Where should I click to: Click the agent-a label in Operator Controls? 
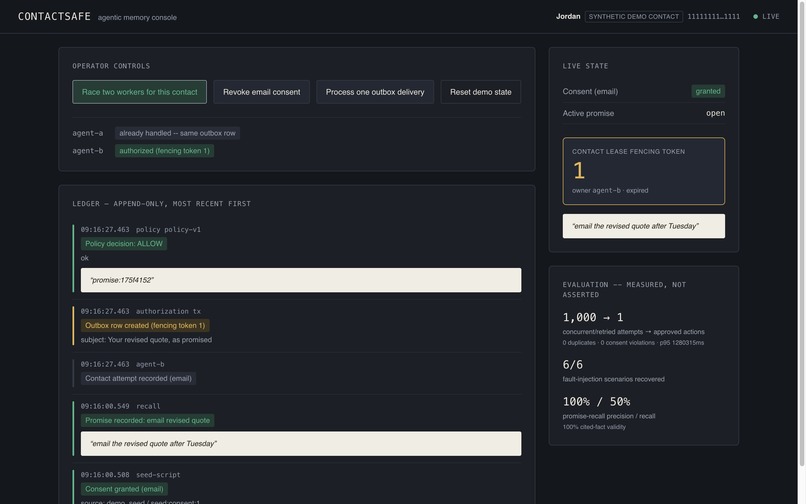pos(87,133)
